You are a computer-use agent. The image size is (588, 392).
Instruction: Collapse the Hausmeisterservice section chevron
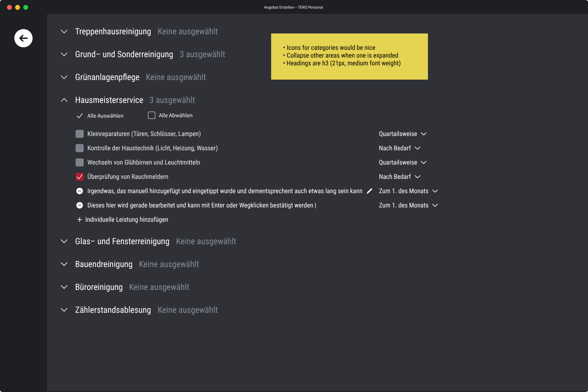pos(64,100)
